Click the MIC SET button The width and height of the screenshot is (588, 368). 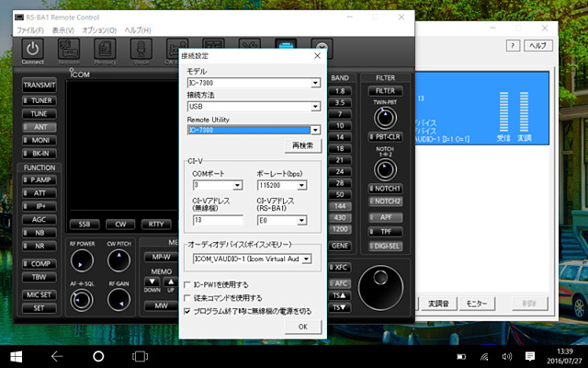(x=39, y=295)
